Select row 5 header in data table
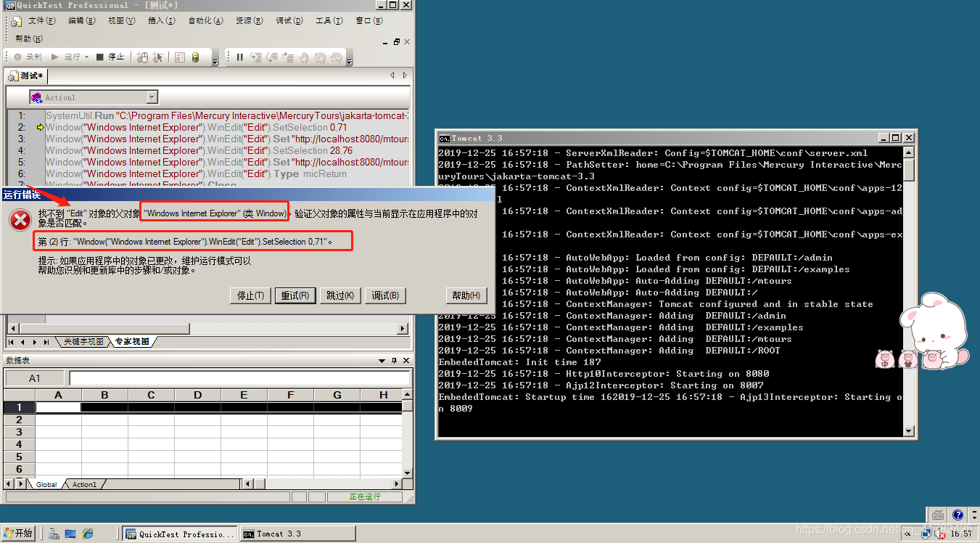The height and width of the screenshot is (543, 980). pos(20,457)
